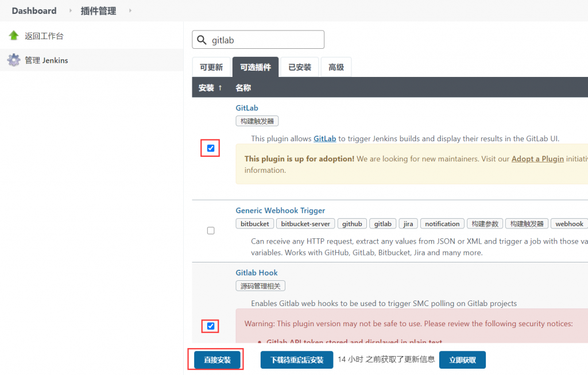This screenshot has height=375, width=588.
Task: Click the green up-arrow return icon
Action: coord(14,36)
